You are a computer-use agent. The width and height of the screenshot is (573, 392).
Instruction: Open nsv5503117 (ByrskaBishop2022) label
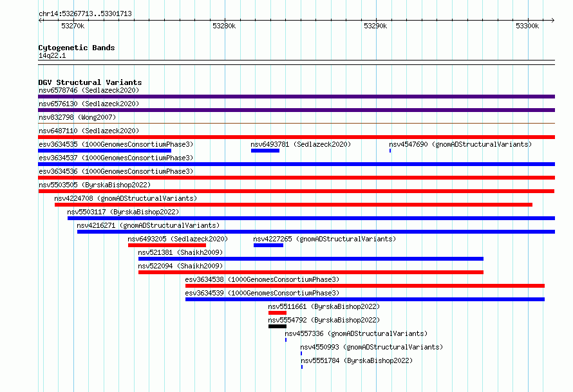coord(123,212)
